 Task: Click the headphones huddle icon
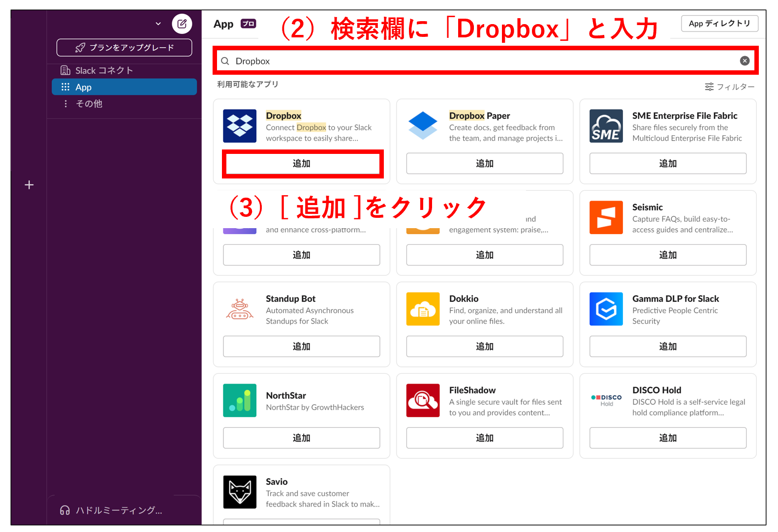coord(64,510)
